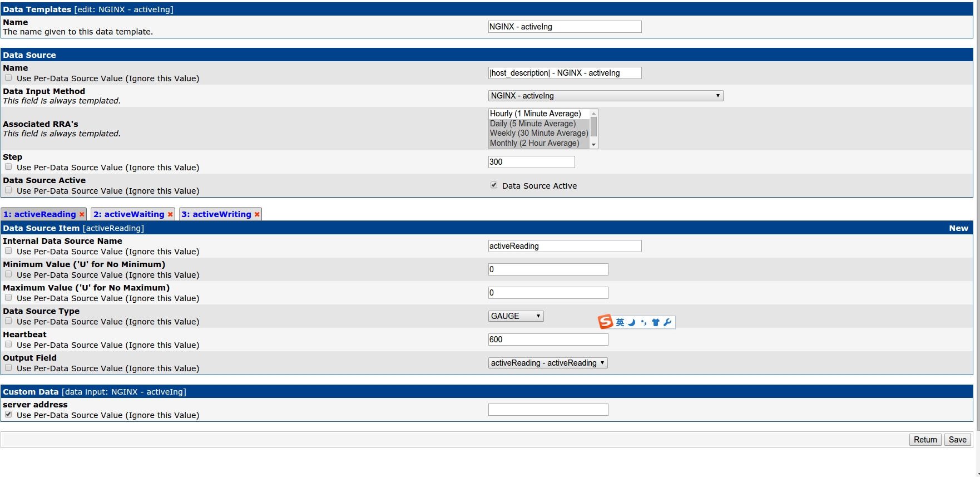
Task: Switch to the 3: activeWriting tab
Action: tap(216, 214)
